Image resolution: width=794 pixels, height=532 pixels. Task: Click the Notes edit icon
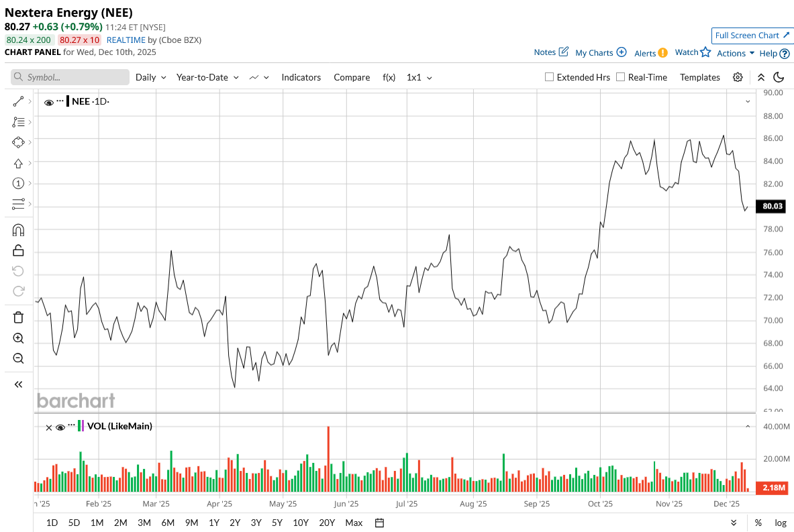[564, 52]
